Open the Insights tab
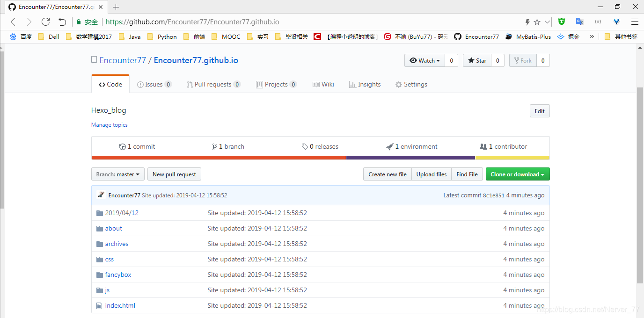The height and width of the screenshot is (318, 644). coord(365,84)
